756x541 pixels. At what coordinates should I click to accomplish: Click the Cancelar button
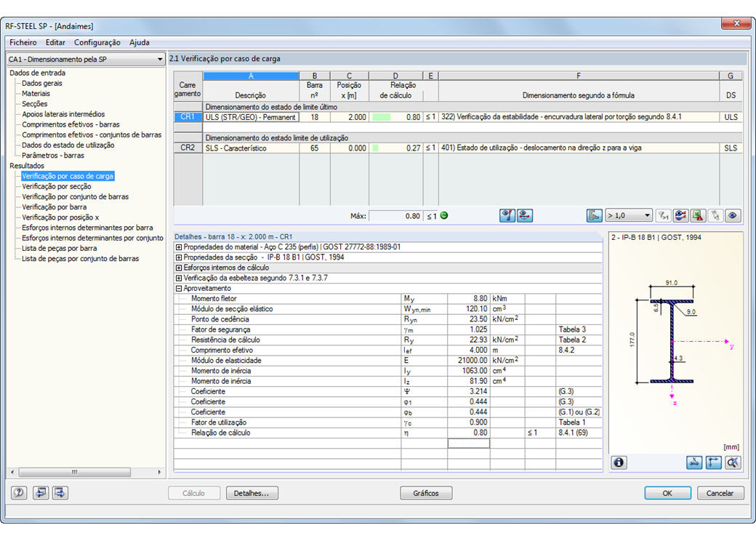pos(720,493)
